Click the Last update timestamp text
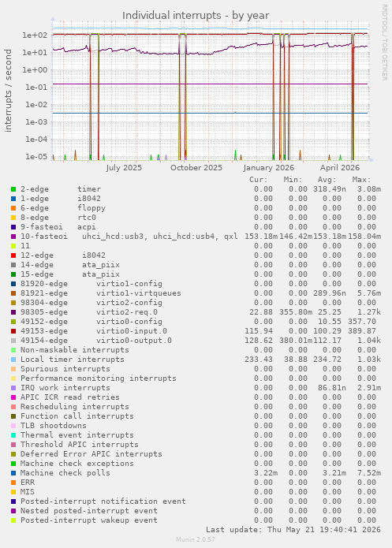 click(293, 530)
